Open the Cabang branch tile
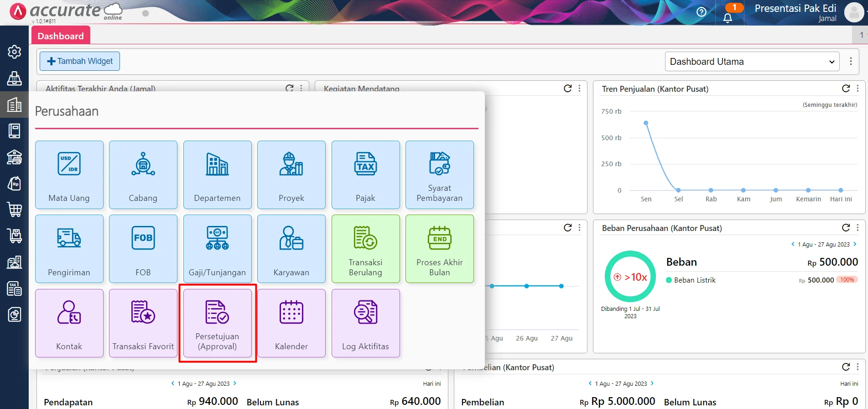 pyautogui.click(x=143, y=175)
